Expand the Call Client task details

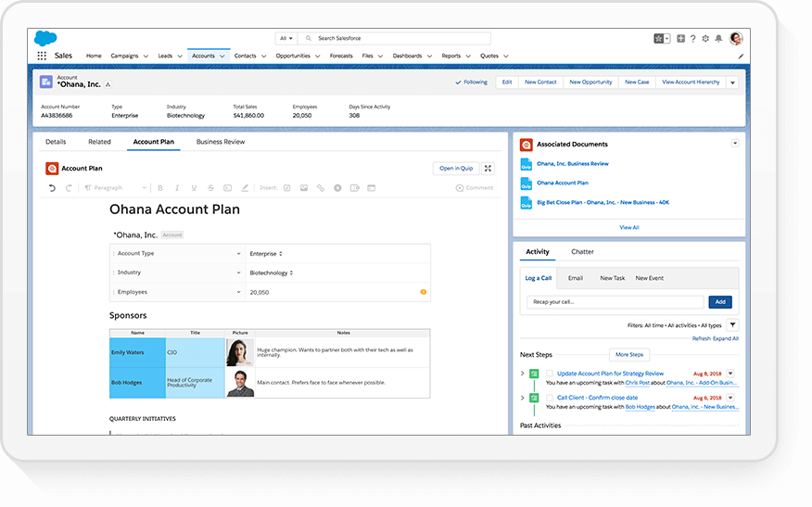click(x=523, y=398)
